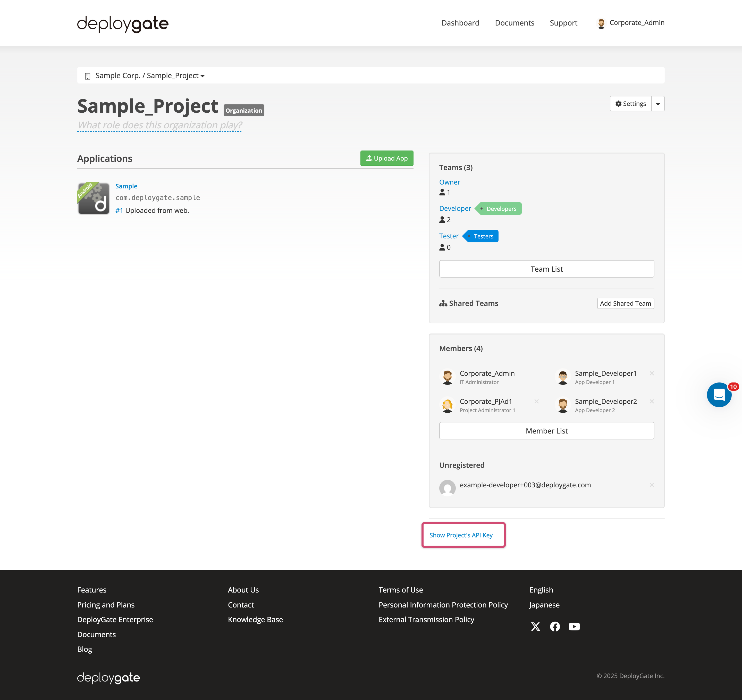This screenshot has width=742, height=700.
Task: Click the gear Settings button
Action: pos(631,103)
